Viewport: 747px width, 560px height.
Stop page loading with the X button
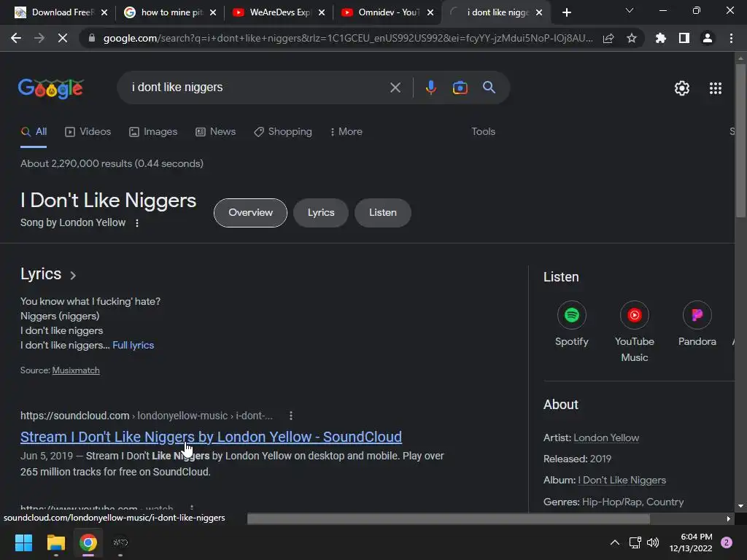coord(63,38)
